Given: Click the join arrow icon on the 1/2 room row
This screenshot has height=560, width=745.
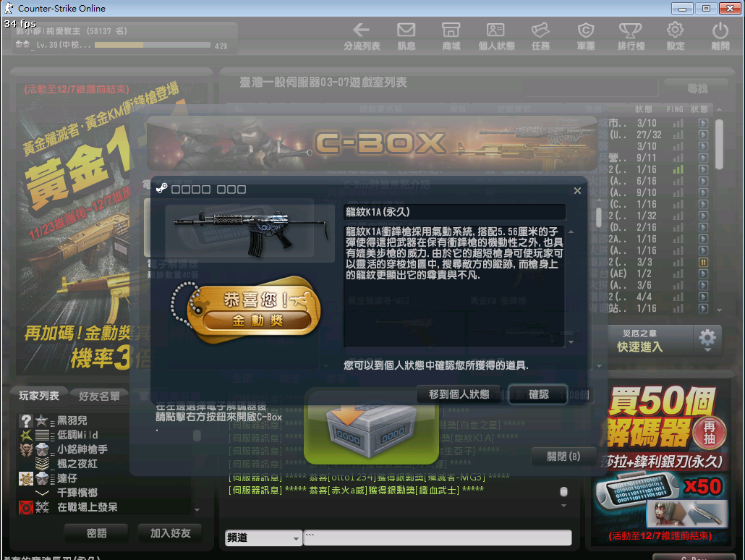Looking at the screenshot, I should pyautogui.click(x=703, y=273).
